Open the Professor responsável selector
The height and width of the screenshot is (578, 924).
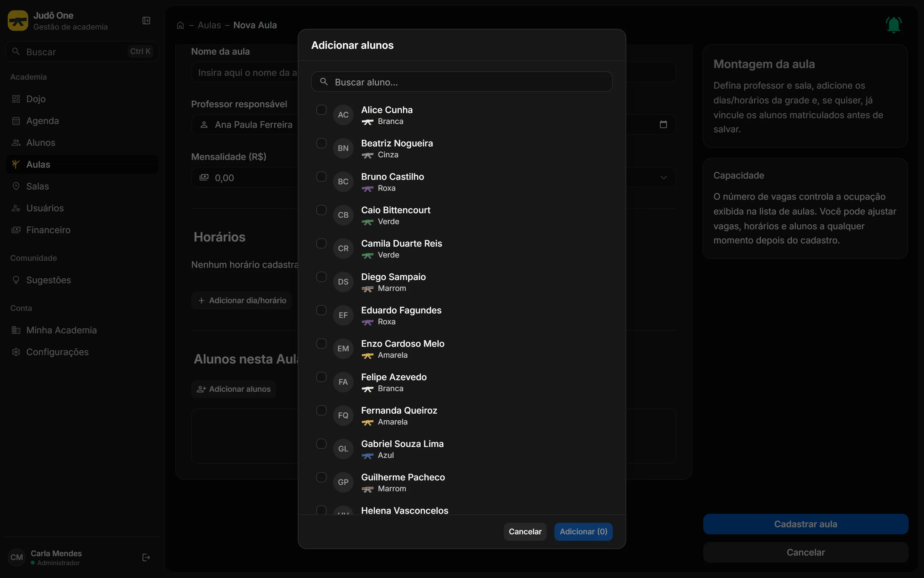coord(244,125)
